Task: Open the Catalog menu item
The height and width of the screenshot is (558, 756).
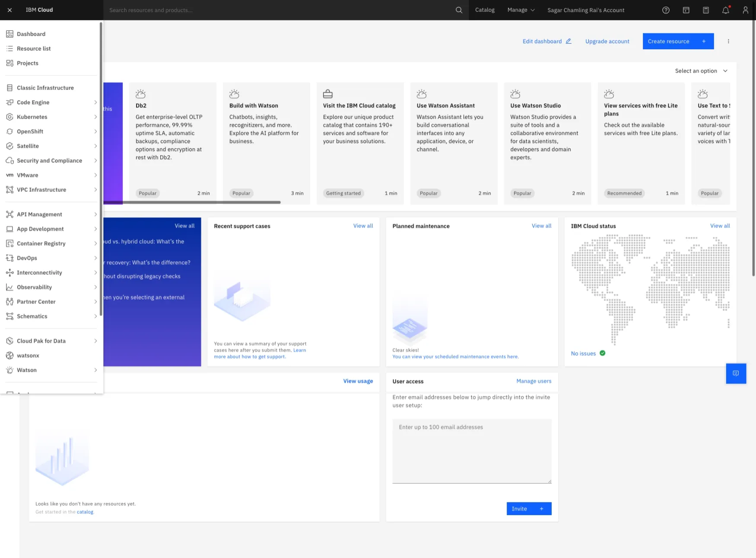Action: click(x=485, y=10)
